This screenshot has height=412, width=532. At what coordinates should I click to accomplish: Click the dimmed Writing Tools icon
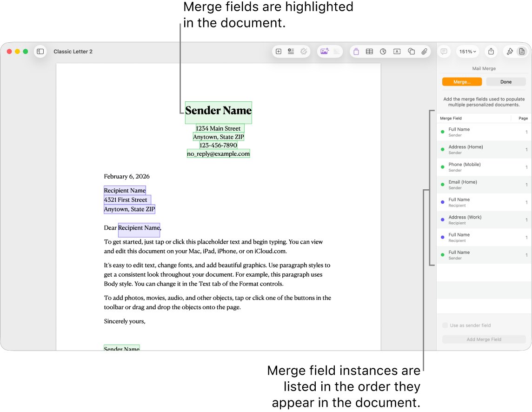coord(304,52)
